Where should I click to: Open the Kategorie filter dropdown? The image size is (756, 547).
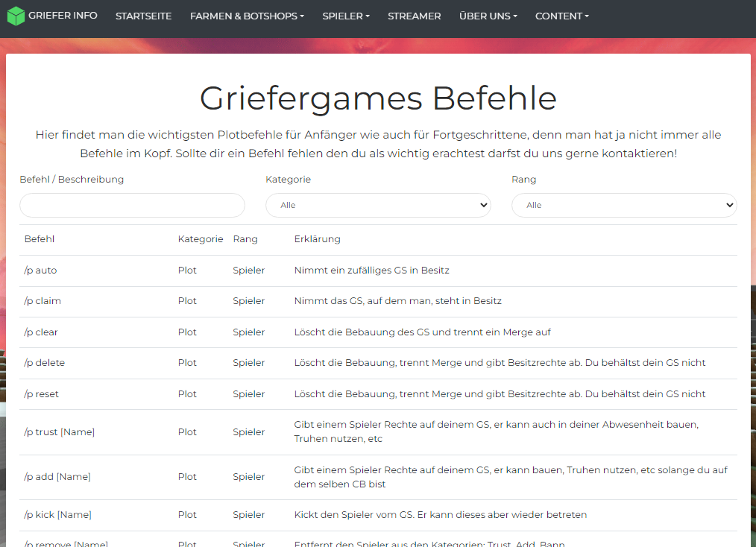point(378,205)
